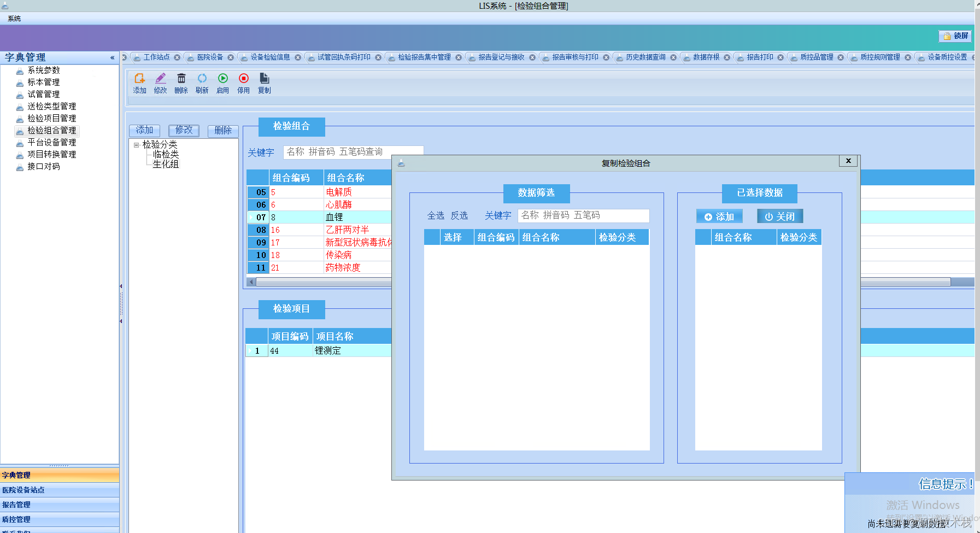The width and height of the screenshot is (980, 533).
Task: Switch to the 工作站点 tab
Action: 156,57
